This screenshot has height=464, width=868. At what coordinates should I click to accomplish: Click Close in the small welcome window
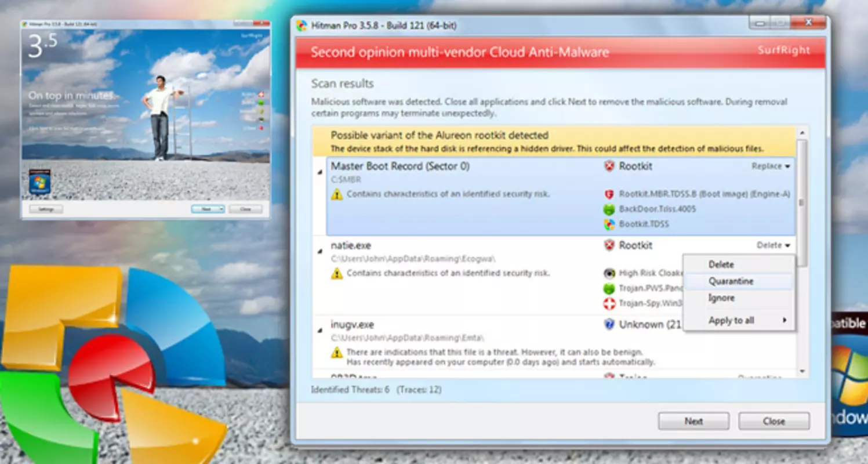pyautogui.click(x=245, y=209)
